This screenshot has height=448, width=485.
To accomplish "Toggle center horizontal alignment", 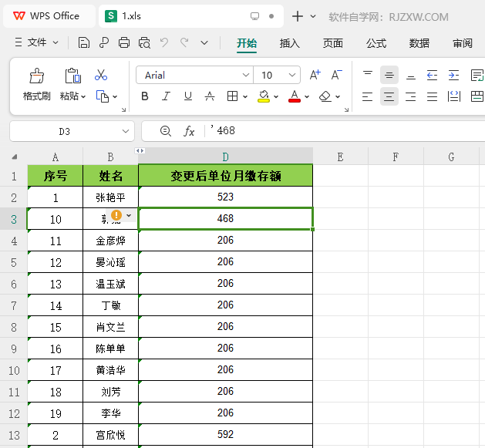I will click(x=389, y=96).
